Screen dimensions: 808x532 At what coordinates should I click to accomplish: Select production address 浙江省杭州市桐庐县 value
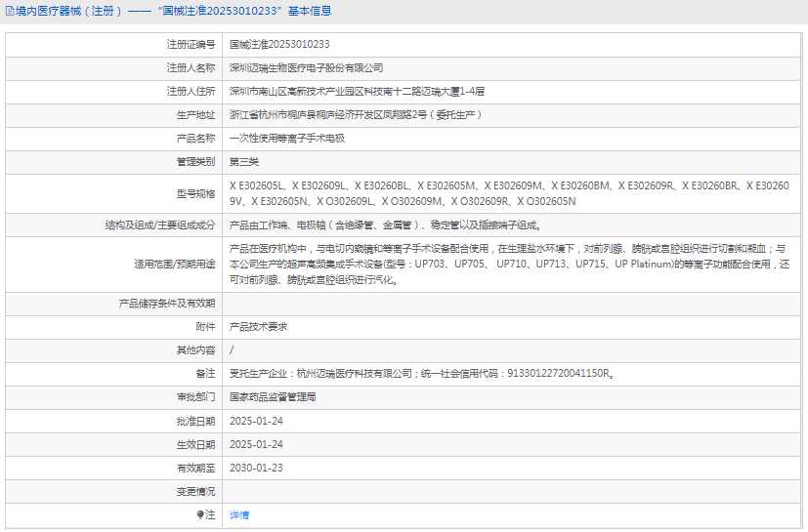pyautogui.click(x=356, y=115)
